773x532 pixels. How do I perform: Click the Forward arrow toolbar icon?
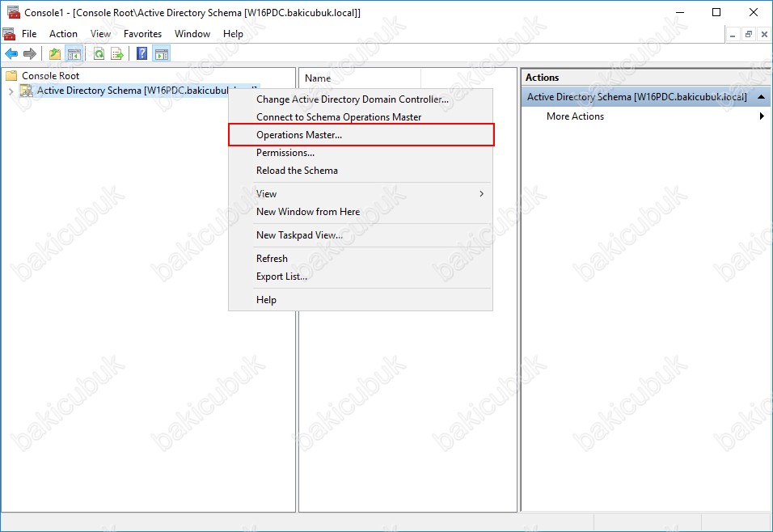click(x=30, y=53)
